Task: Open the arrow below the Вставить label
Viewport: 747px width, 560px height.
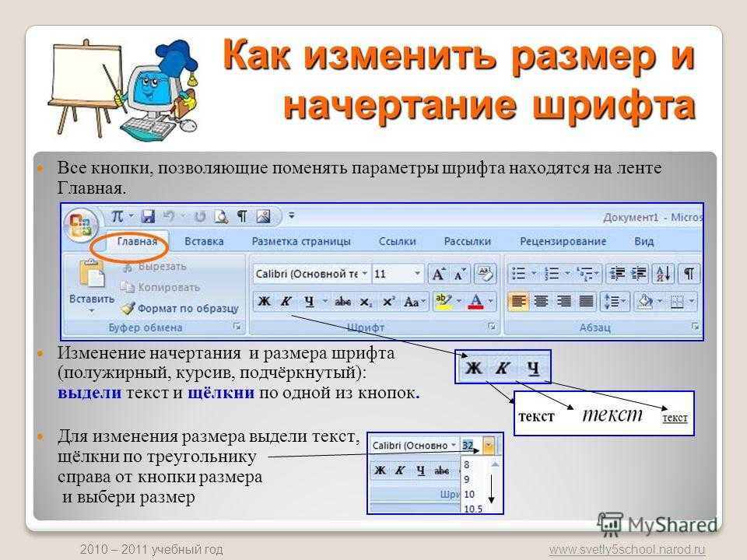Action: tap(92, 311)
